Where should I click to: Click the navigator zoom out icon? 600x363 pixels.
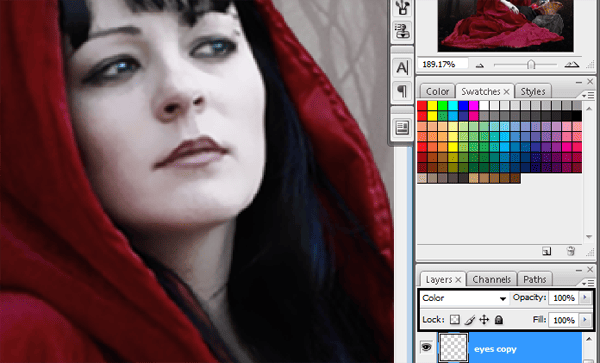[x=479, y=65]
